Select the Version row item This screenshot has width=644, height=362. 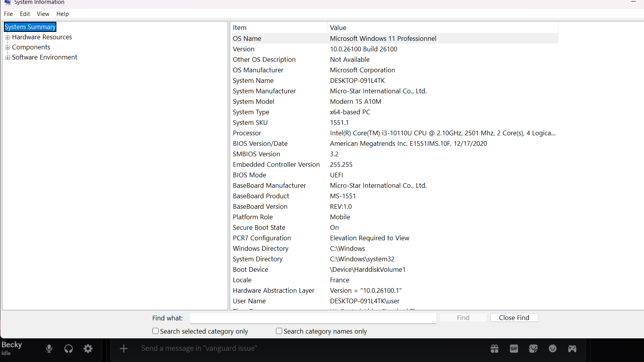pos(244,49)
